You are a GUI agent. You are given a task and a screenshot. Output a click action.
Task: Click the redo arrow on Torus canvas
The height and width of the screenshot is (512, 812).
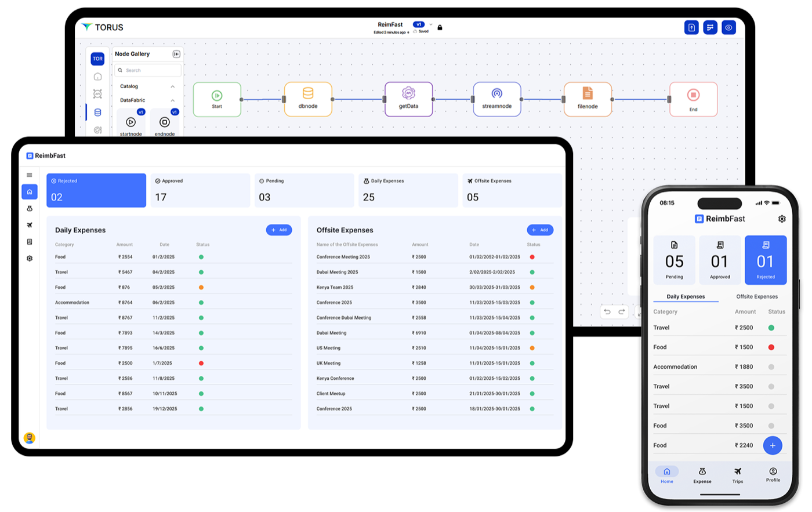(622, 311)
